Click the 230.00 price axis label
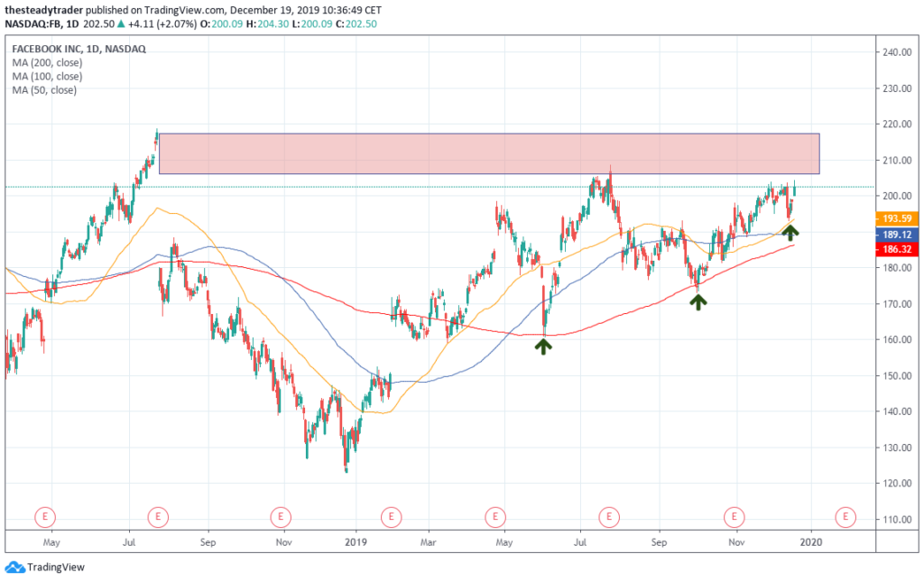This screenshot has height=582, width=924. 897,88
